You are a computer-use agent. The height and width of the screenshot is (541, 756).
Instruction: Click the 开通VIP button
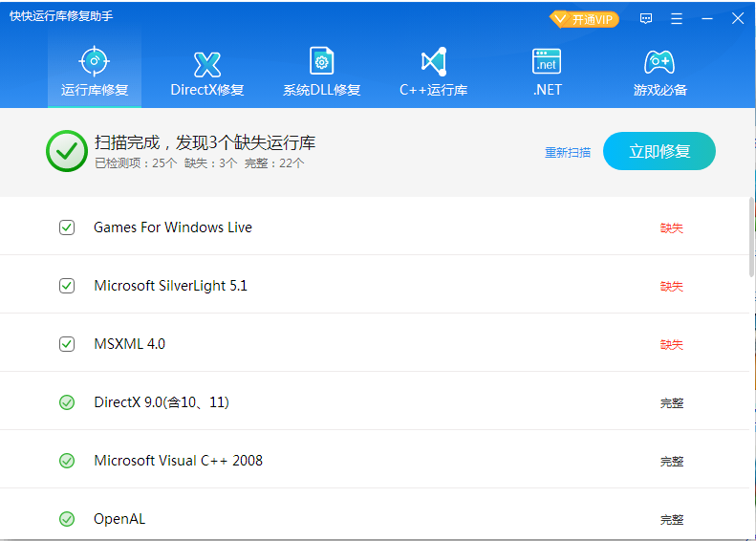tap(584, 19)
